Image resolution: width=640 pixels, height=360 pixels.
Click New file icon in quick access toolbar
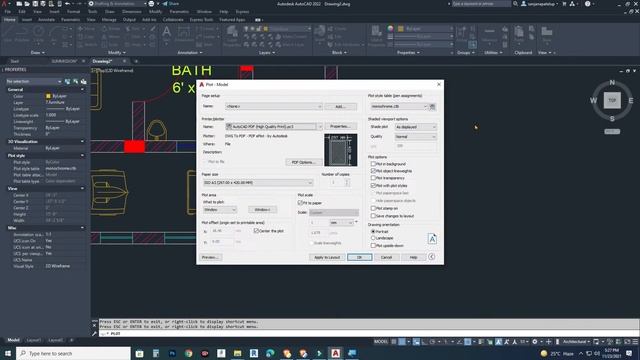pyautogui.click(x=19, y=4)
